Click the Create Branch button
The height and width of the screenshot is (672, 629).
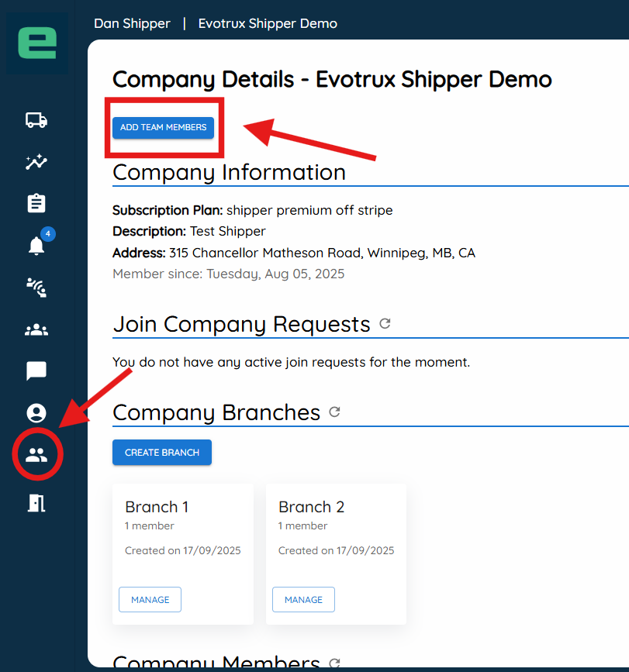(x=162, y=453)
